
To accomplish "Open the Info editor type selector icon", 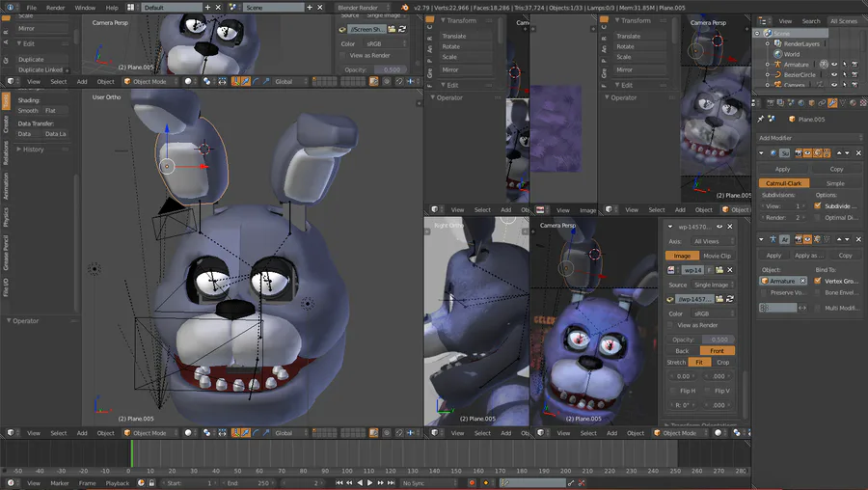I will pyautogui.click(x=11, y=7).
